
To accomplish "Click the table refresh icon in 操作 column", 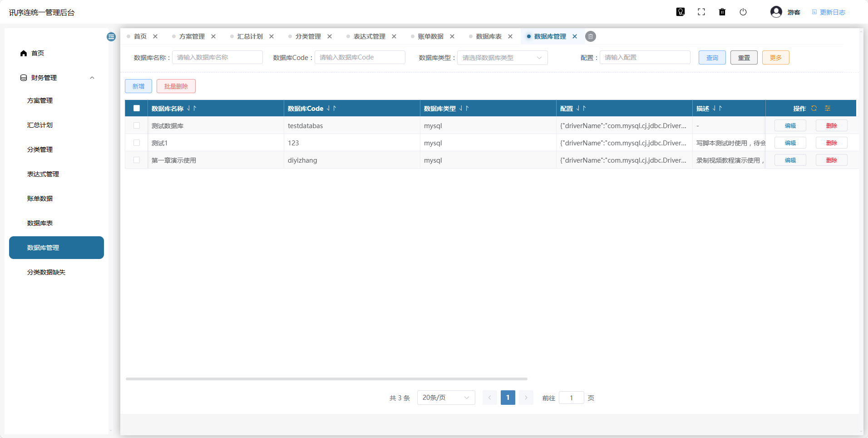I will click(x=814, y=108).
